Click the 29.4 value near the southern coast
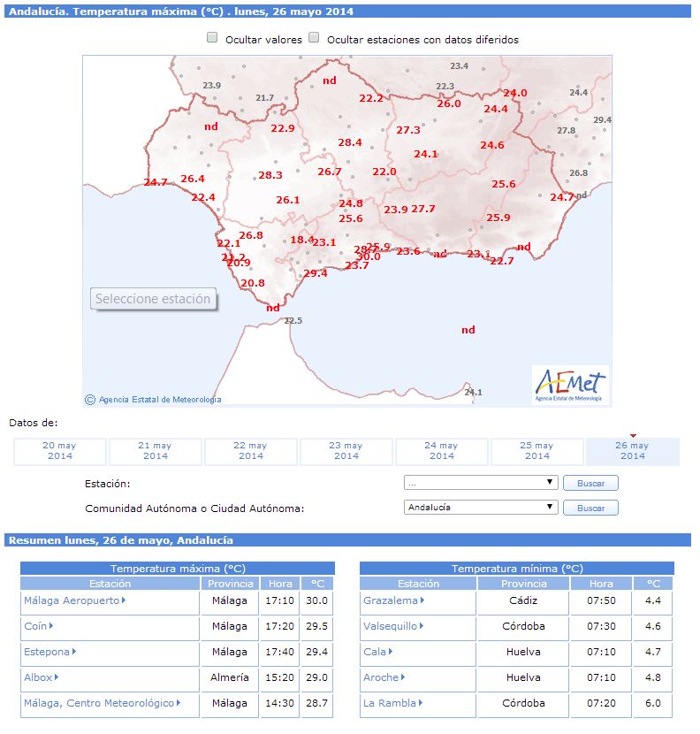The width and height of the screenshot is (700, 734). (316, 273)
